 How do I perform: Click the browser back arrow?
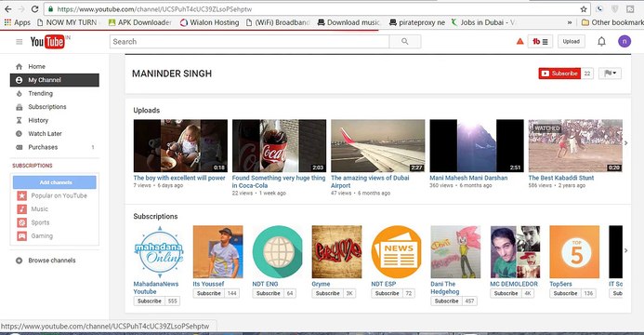click(x=7, y=8)
